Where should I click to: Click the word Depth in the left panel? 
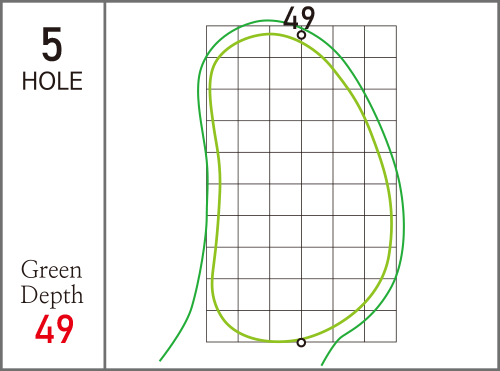(x=52, y=295)
